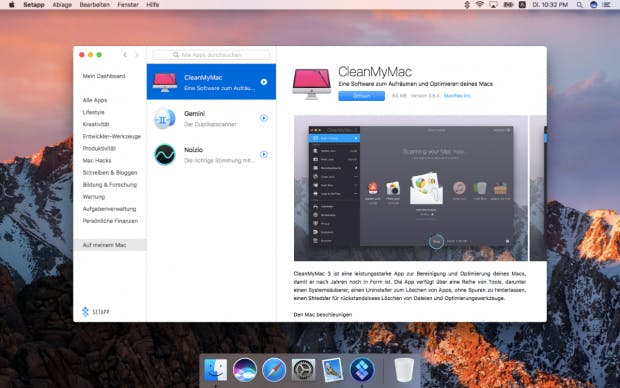Viewport: 620px width, 388px height.
Task: Click the Noizio app icon
Action: [165, 154]
